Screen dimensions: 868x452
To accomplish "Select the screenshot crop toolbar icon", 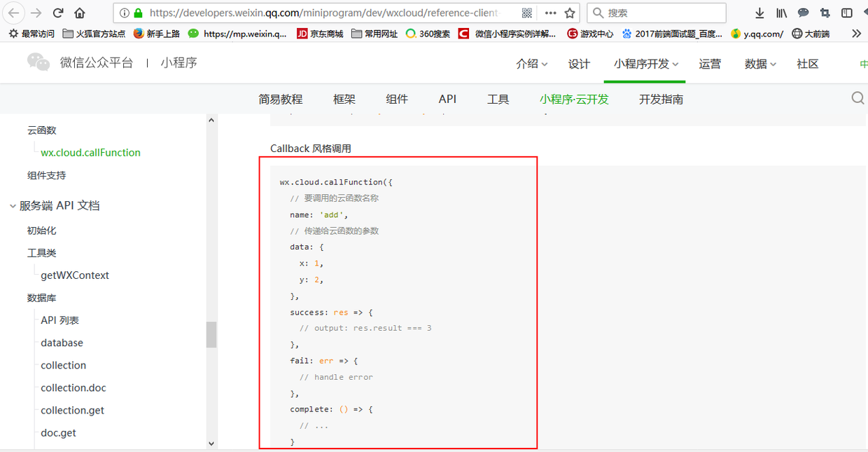I will click(825, 13).
